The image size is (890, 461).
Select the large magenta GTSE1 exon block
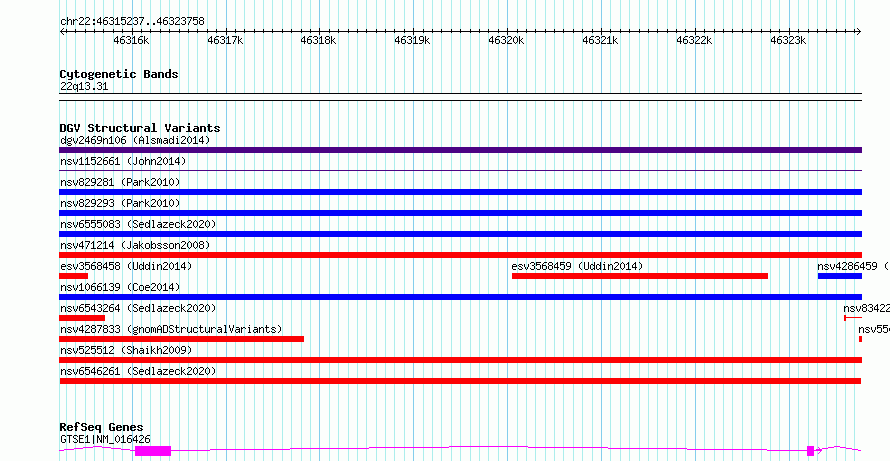pyautogui.click(x=153, y=451)
